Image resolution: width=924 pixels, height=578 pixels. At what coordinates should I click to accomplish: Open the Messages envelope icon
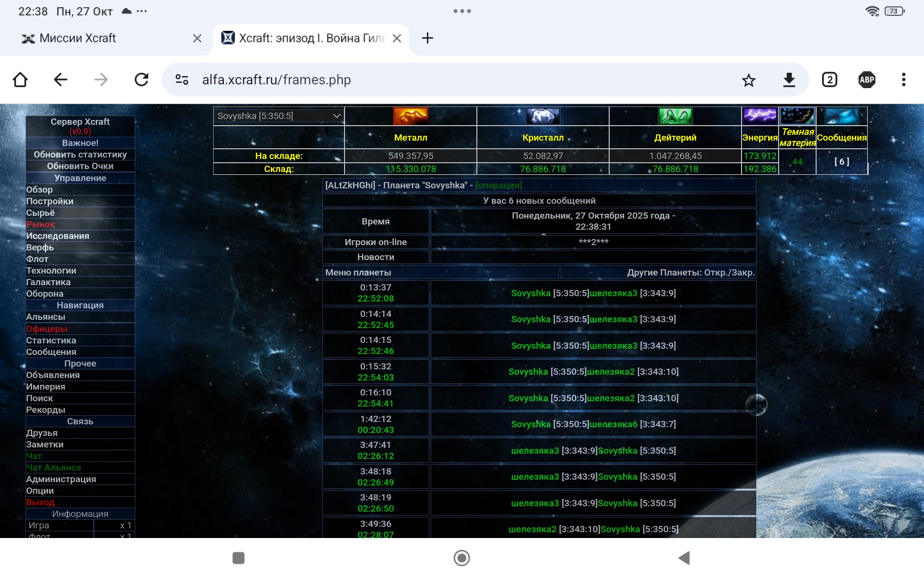(841, 116)
